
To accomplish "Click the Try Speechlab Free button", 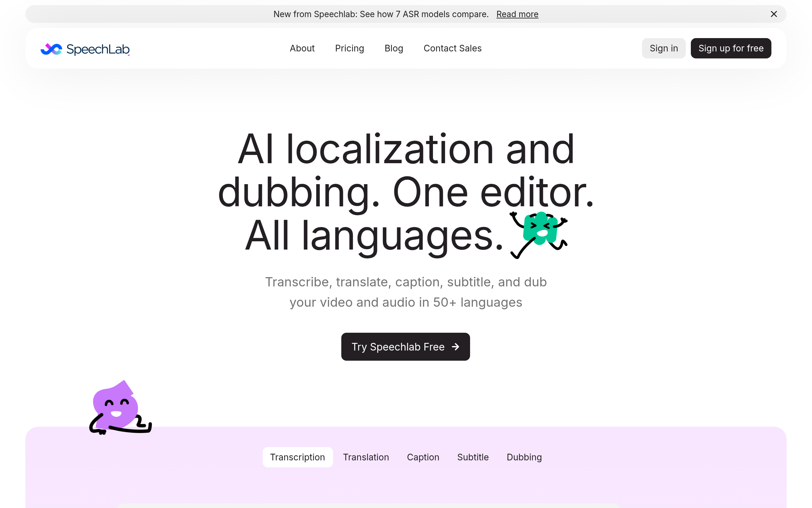I will [x=405, y=347].
